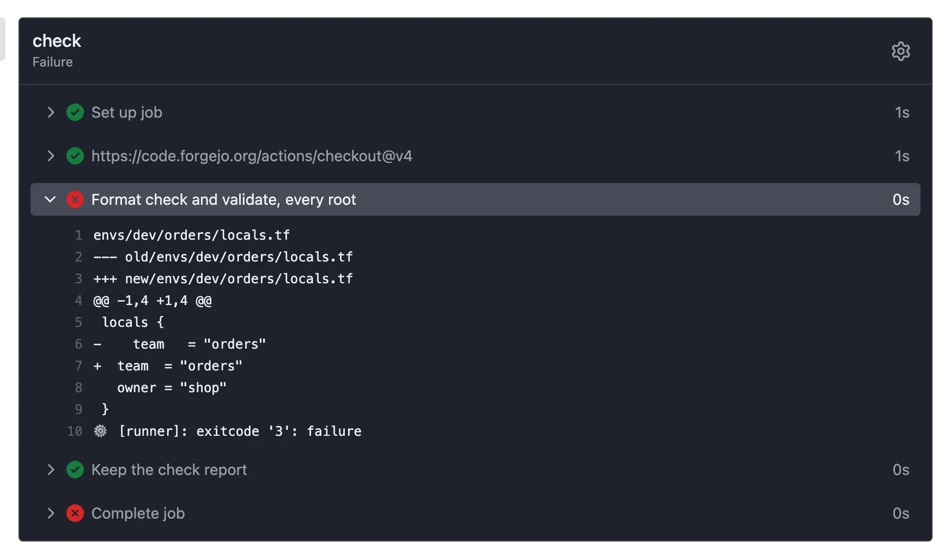
Task: Expand the Complete job step chevron
Action: point(51,513)
